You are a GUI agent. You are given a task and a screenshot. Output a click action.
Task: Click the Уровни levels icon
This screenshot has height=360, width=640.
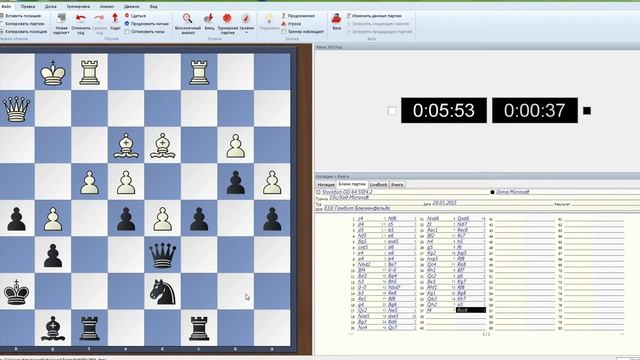pos(246,18)
